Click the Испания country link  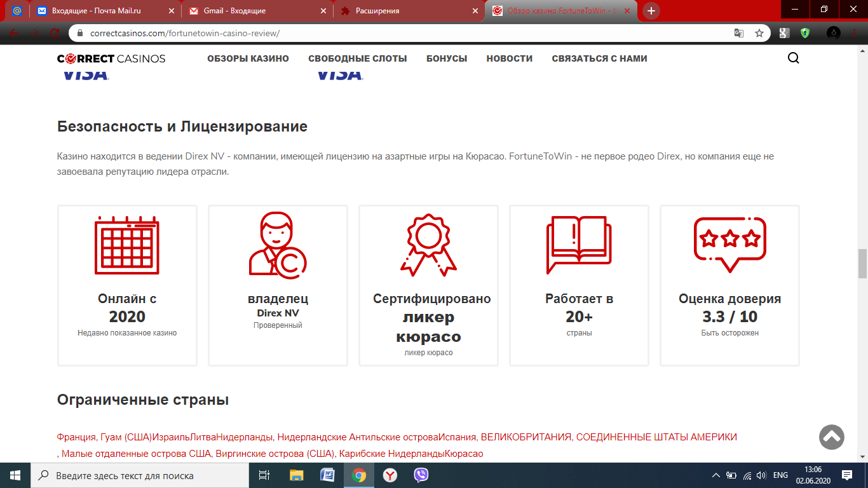pyautogui.click(x=457, y=437)
